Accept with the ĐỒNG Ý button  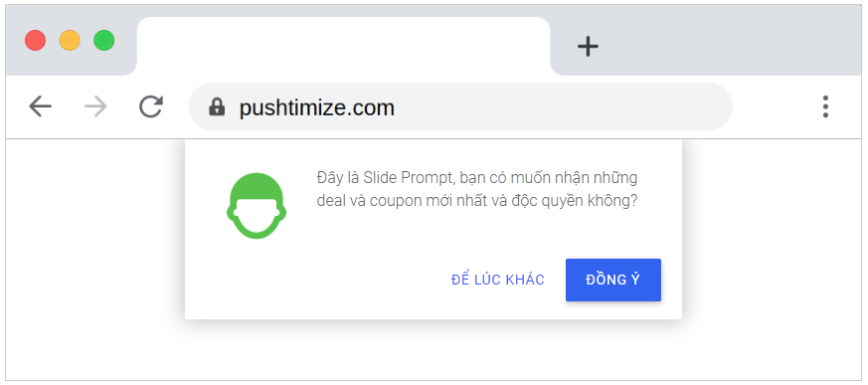[612, 280]
